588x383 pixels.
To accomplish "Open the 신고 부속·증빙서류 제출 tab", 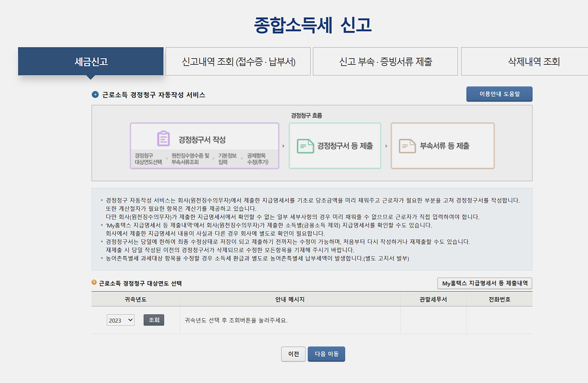I will [x=385, y=62].
